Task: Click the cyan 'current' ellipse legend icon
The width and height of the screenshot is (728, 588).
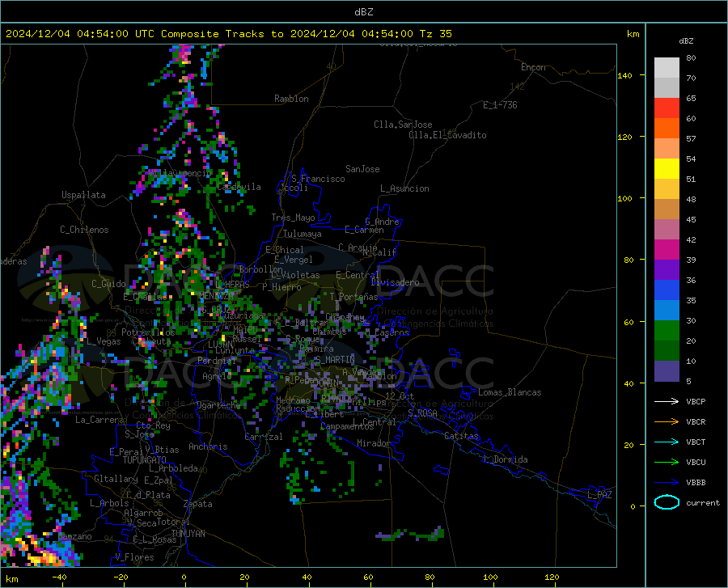Action: 667,502
